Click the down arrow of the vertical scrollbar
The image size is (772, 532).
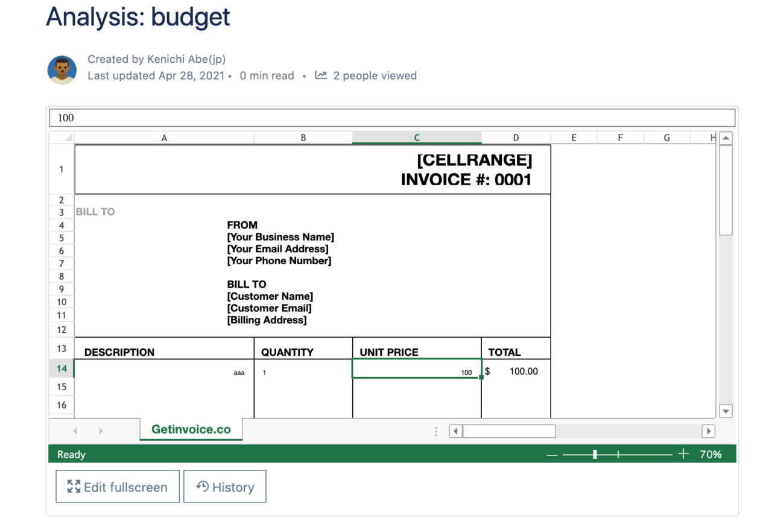726,411
